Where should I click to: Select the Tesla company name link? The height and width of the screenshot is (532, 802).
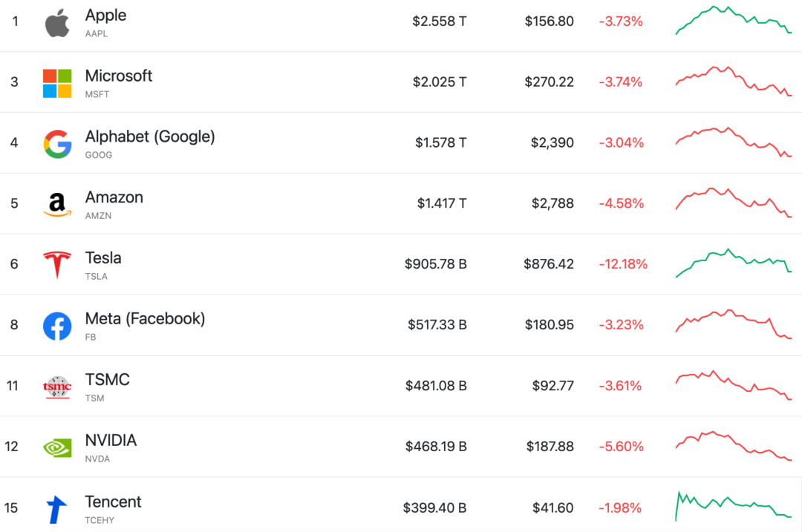click(x=103, y=258)
